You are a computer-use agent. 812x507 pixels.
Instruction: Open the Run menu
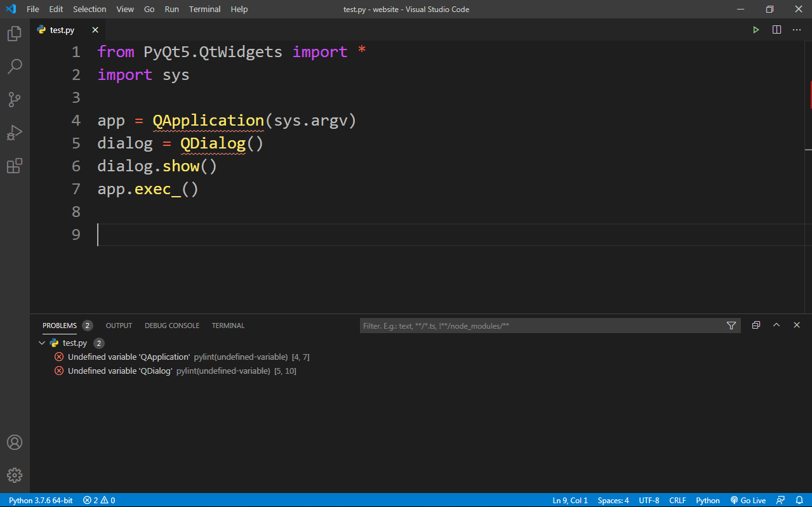(x=171, y=9)
